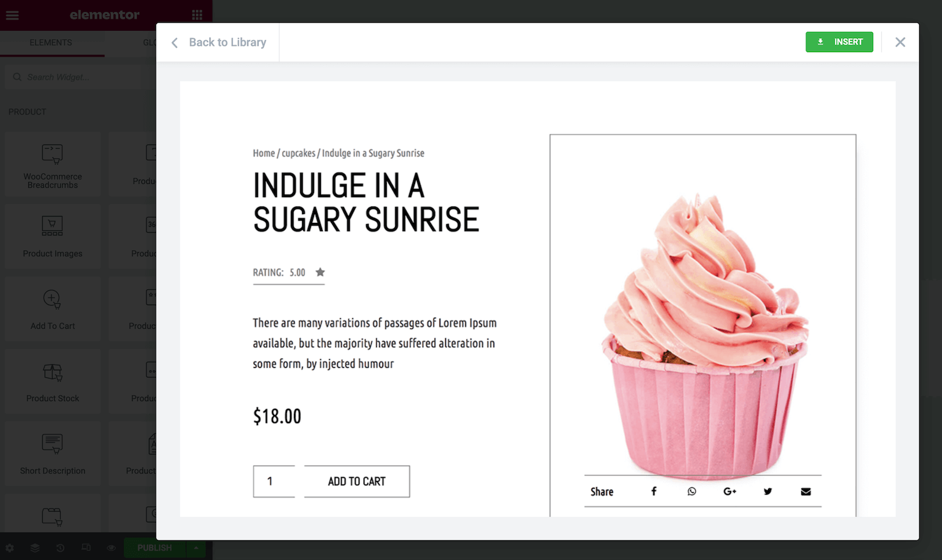This screenshot has width=942, height=560.
Task: Go Back to Library
Action: coord(219,43)
